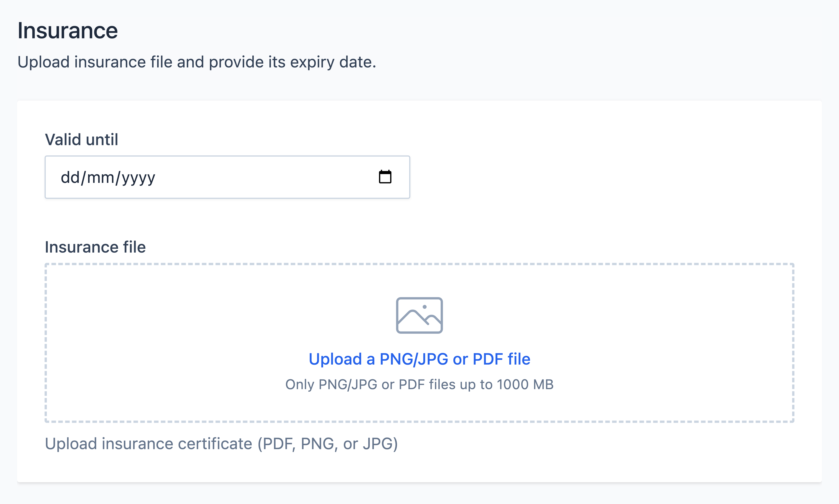The image size is (839, 504).
Task: Click the expiry date description text
Action: [197, 62]
